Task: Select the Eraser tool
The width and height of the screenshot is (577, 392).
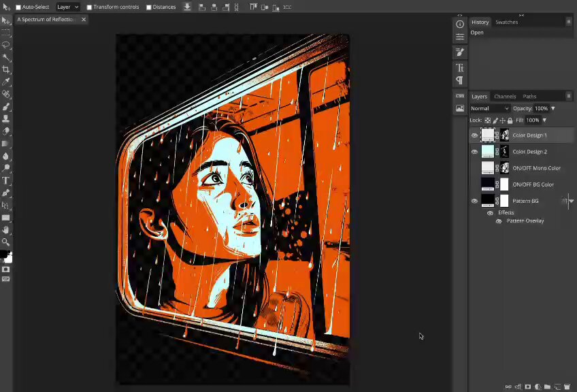Action: coord(6,131)
